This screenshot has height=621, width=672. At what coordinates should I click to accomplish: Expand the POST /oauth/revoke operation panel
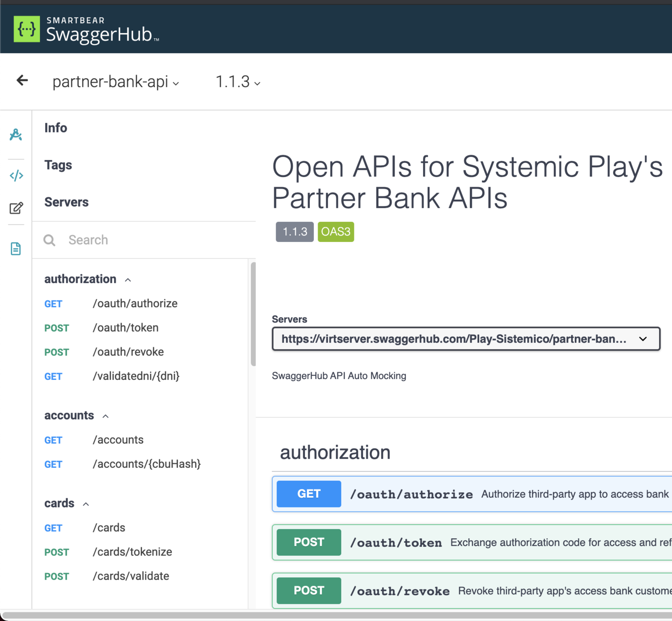coord(472,591)
